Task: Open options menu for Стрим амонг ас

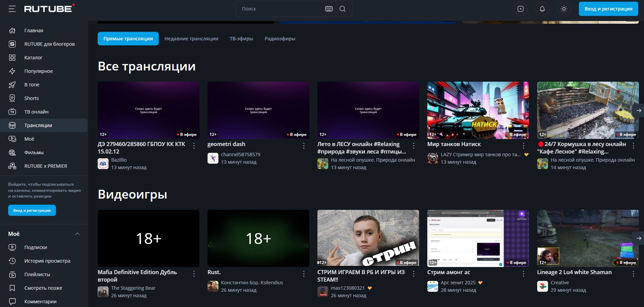Action: click(524, 274)
